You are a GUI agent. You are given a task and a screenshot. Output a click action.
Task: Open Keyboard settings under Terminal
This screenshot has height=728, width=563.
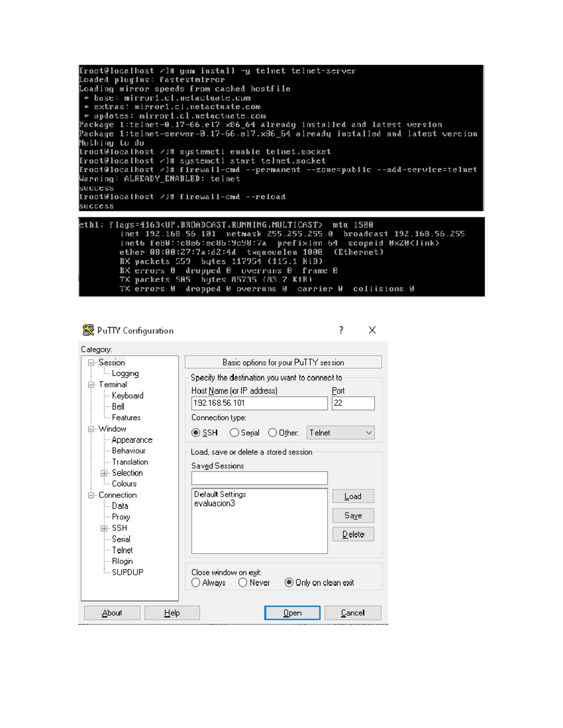pyautogui.click(x=127, y=396)
